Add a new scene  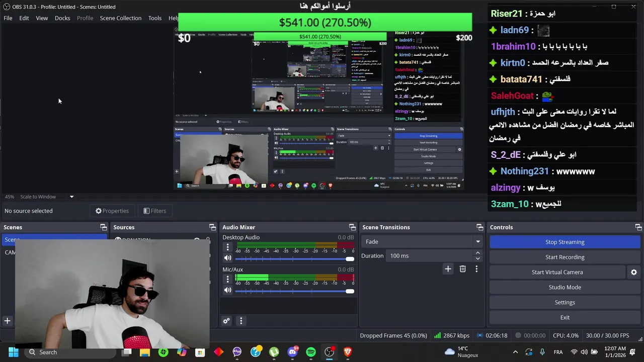click(8, 321)
